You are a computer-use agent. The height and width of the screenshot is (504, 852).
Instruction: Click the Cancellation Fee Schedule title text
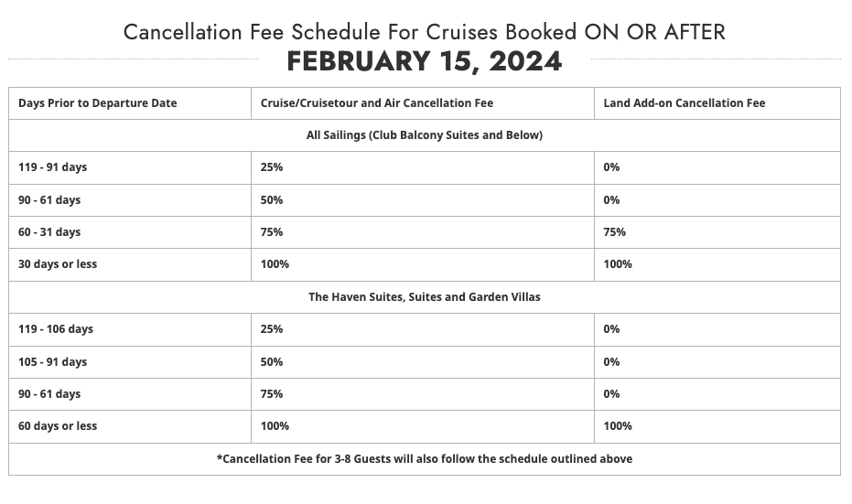(x=425, y=32)
